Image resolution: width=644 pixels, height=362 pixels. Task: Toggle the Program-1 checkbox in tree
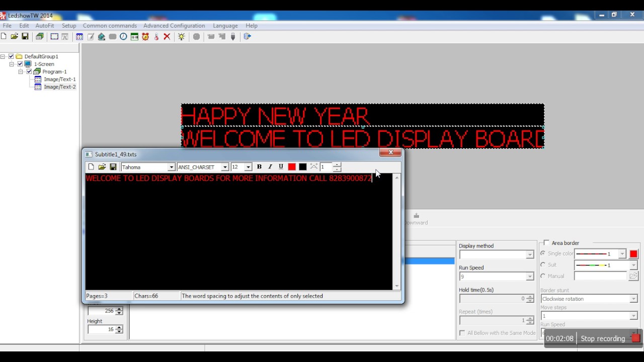coord(29,71)
